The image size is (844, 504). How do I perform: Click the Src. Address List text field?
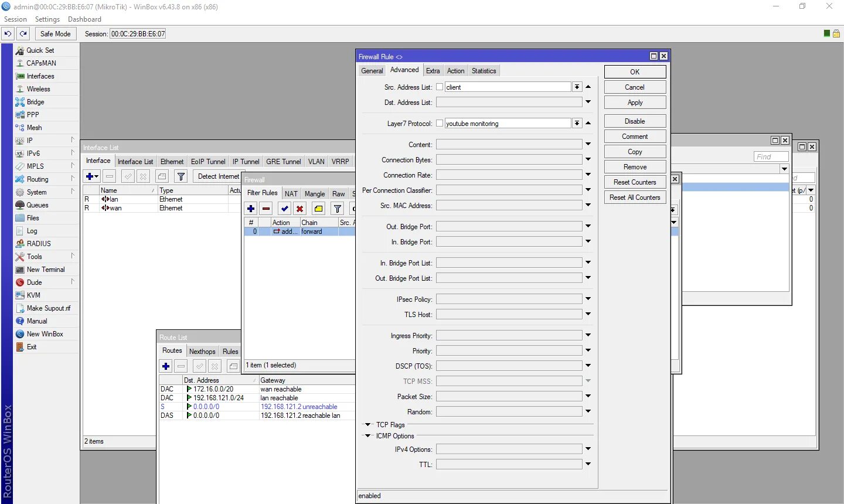(508, 87)
